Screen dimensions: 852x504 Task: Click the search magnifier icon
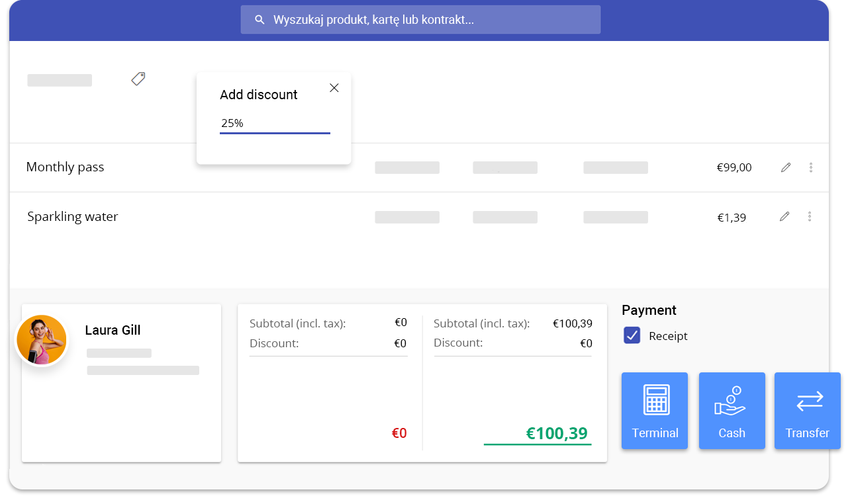click(260, 20)
